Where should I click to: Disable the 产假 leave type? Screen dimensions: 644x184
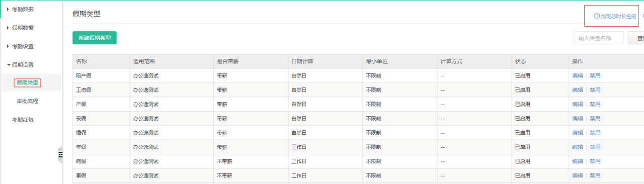595,104
